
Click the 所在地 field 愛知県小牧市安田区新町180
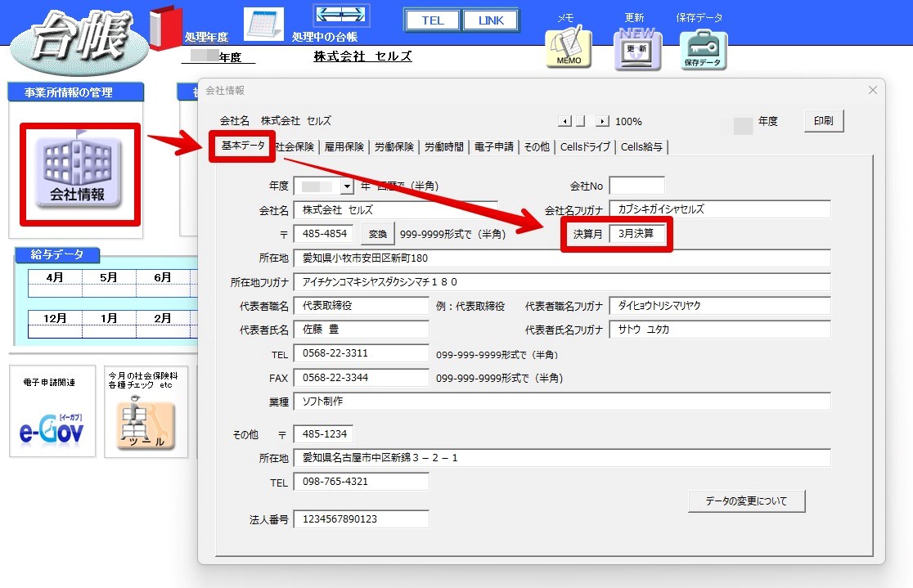562,258
